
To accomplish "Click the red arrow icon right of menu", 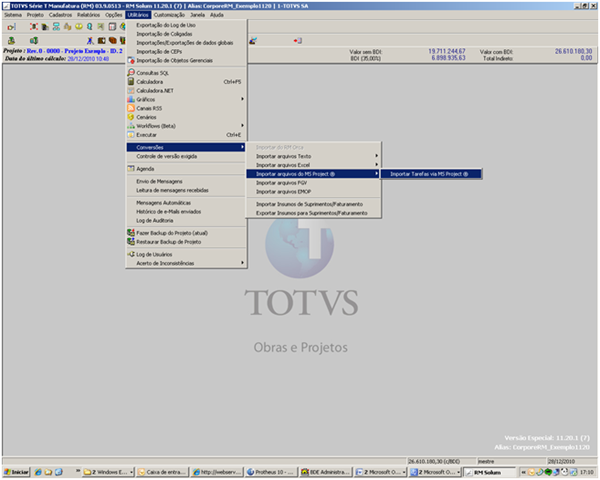I will coord(298,41).
